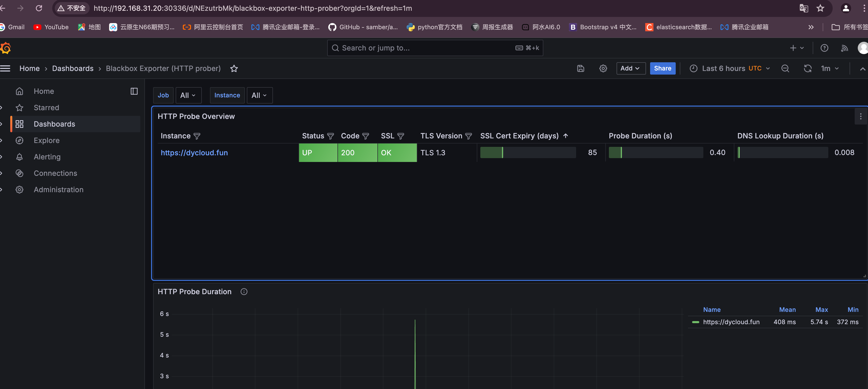Image resolution: width=868 pixels, height=389 pixels.
Task: Open the Gmail bookmark
Action: (x=13, y=27)
